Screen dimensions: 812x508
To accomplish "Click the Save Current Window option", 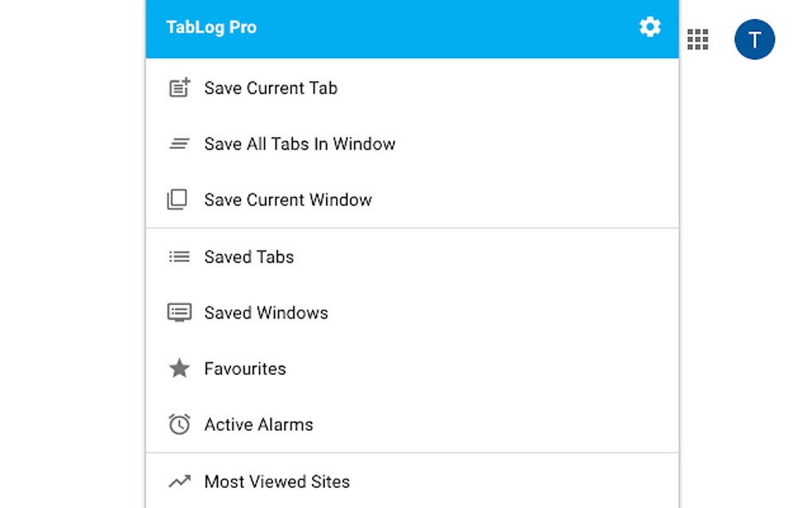I will coord(287,200).
